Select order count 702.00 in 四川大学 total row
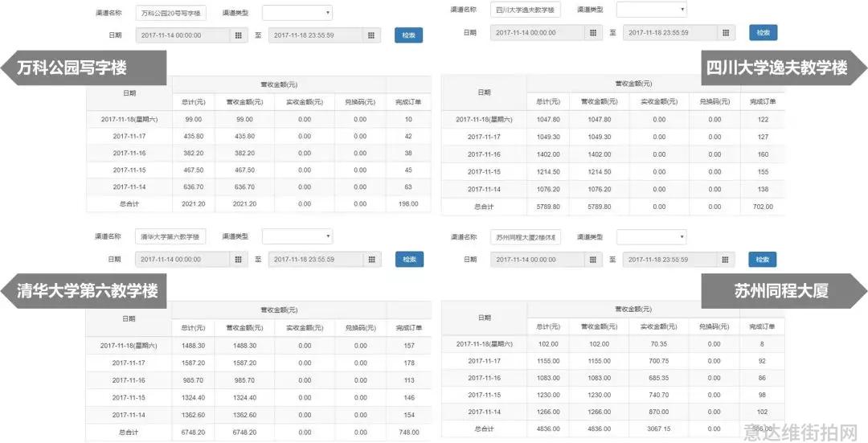868x443 pixels. pos(763,207)
